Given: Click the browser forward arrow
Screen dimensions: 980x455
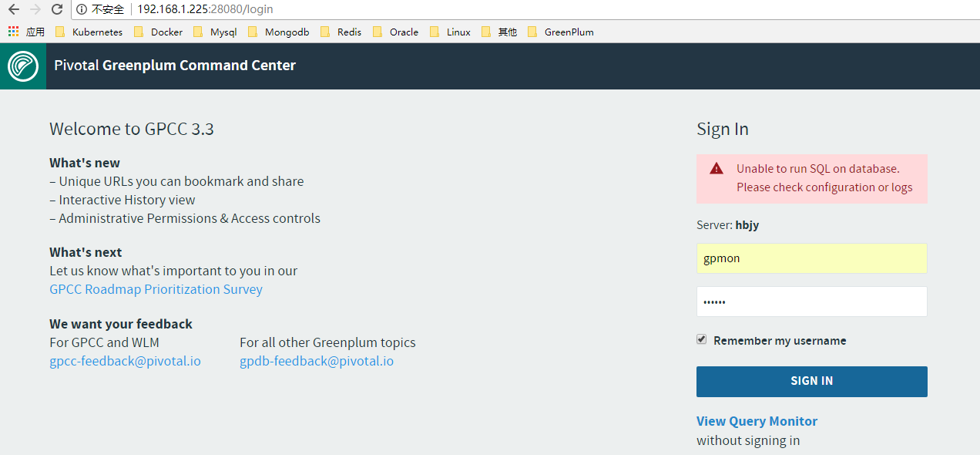Looking at the screenshot, I should [35, 9].
